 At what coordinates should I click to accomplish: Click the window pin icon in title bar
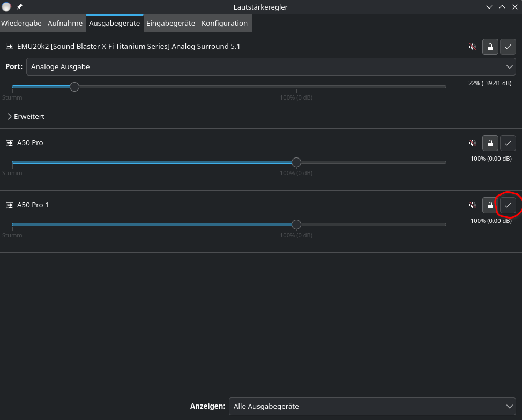click(x=19, y=7)
